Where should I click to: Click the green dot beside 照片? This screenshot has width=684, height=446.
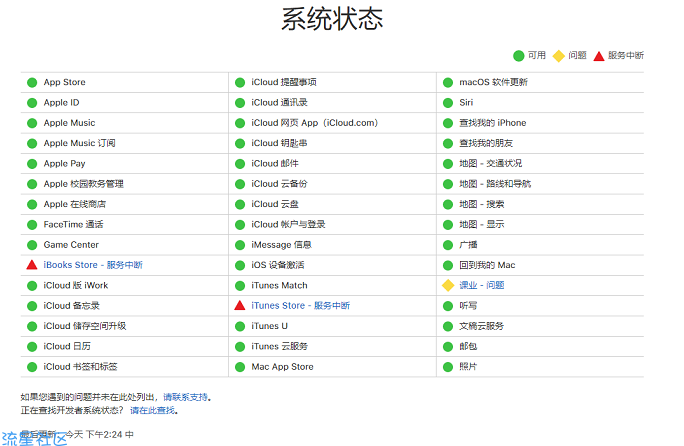pos(448,367)
